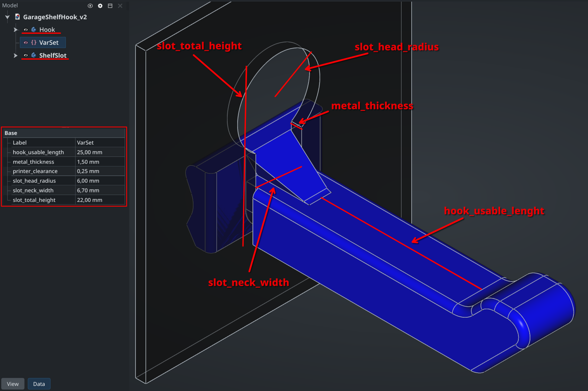Edit the Label value VarSet

[100, 143]
